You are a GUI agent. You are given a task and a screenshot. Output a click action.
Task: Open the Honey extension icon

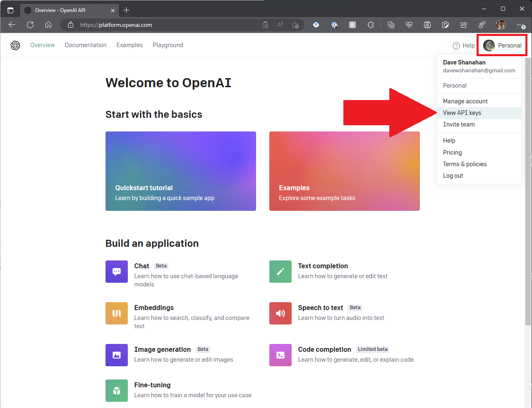352,25
